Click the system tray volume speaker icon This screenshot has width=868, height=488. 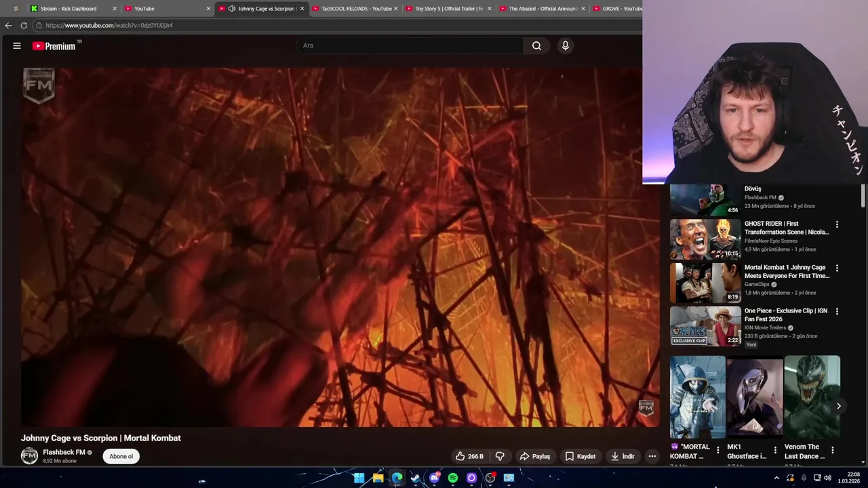pos(827,478)
